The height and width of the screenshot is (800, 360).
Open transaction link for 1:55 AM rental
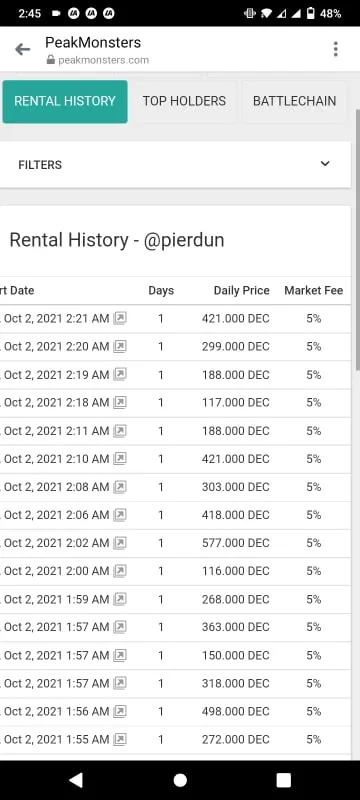pos(120,739)
